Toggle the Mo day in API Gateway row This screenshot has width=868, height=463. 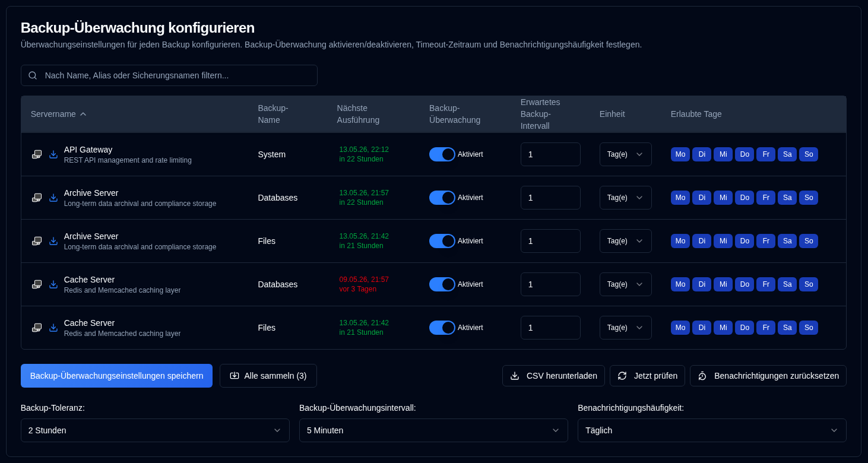(x=680, y=154)
